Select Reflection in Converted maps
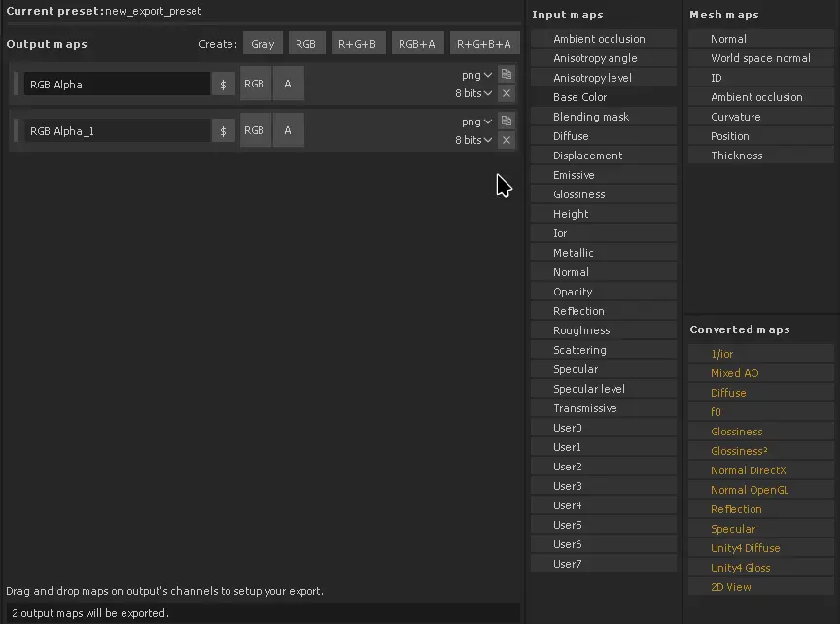Viewport: 840px width, 624px height. coord(761,509)
